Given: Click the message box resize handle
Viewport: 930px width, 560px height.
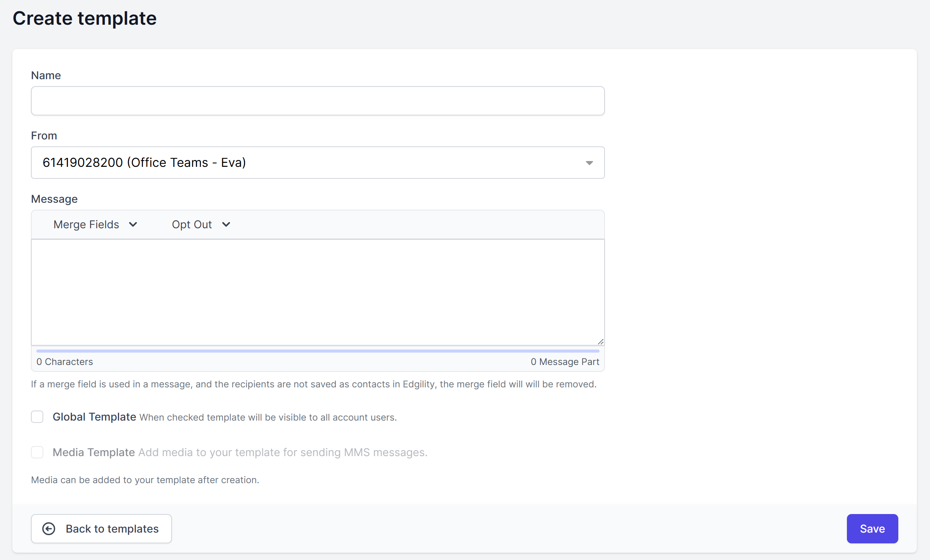Looking at the screenshot, I should (x=600, y=341).
